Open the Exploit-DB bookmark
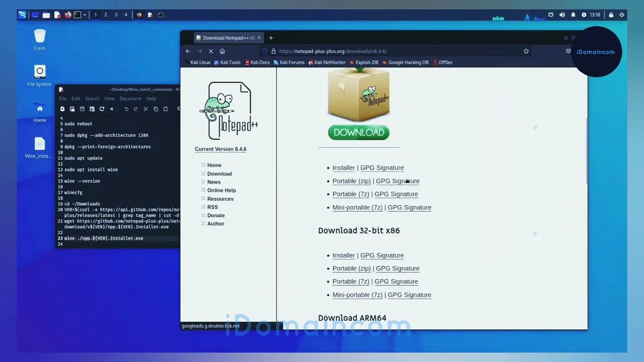Screen dimensions: 644x362 click(x=366, y=62)
